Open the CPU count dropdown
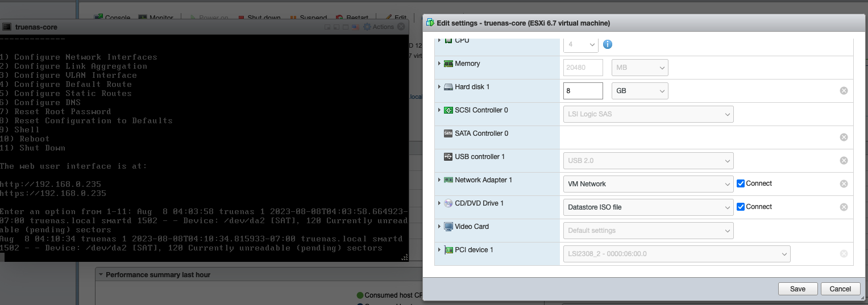The image size is (868, 305). pyautogui.click(x=581, y=44)
